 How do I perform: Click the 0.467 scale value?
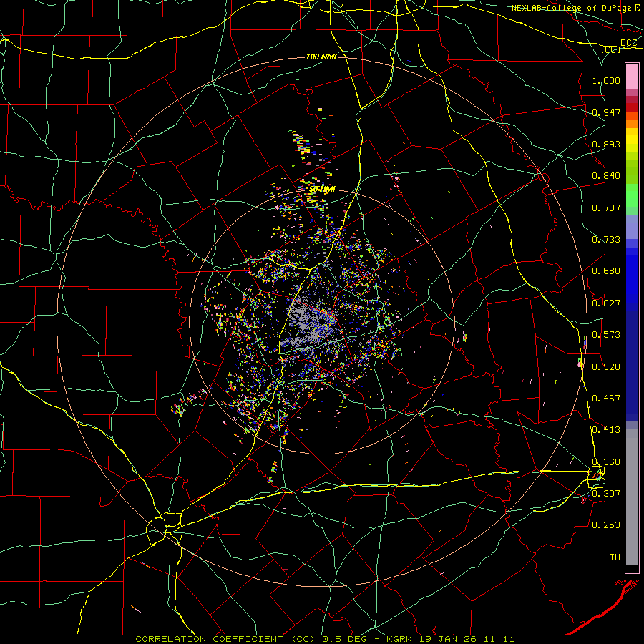pos(606,399)
